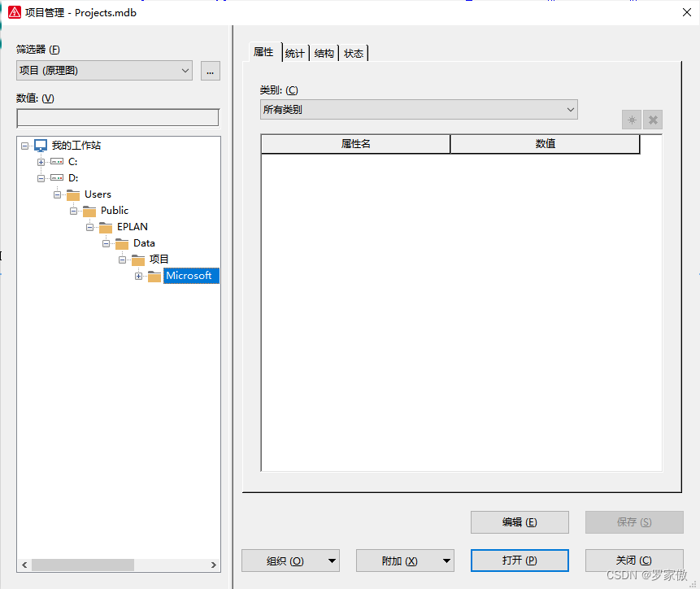Switch to the 状态 tab
This screenshot has width=700, height=589.
tap(354, 54)
